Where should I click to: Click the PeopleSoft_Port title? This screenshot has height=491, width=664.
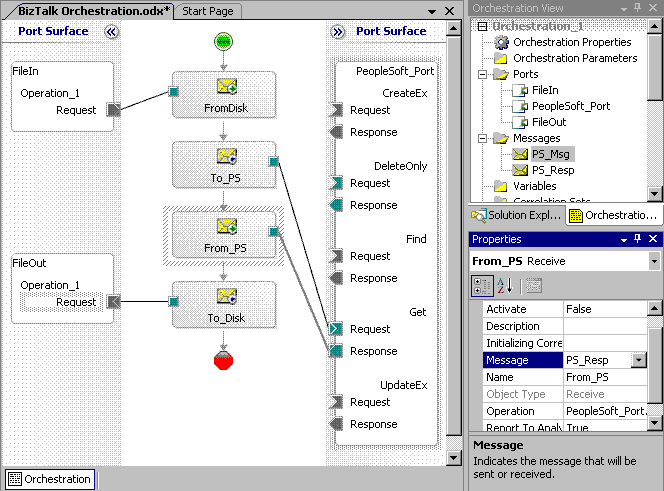tap(395, 71)
